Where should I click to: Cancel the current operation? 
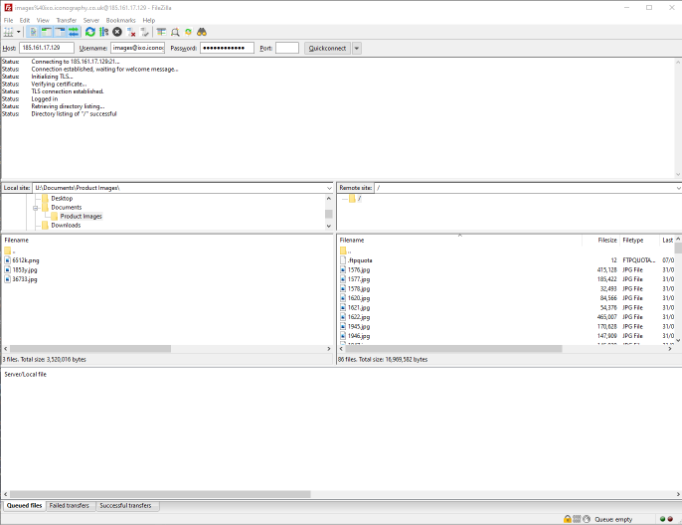click(117, 32)
